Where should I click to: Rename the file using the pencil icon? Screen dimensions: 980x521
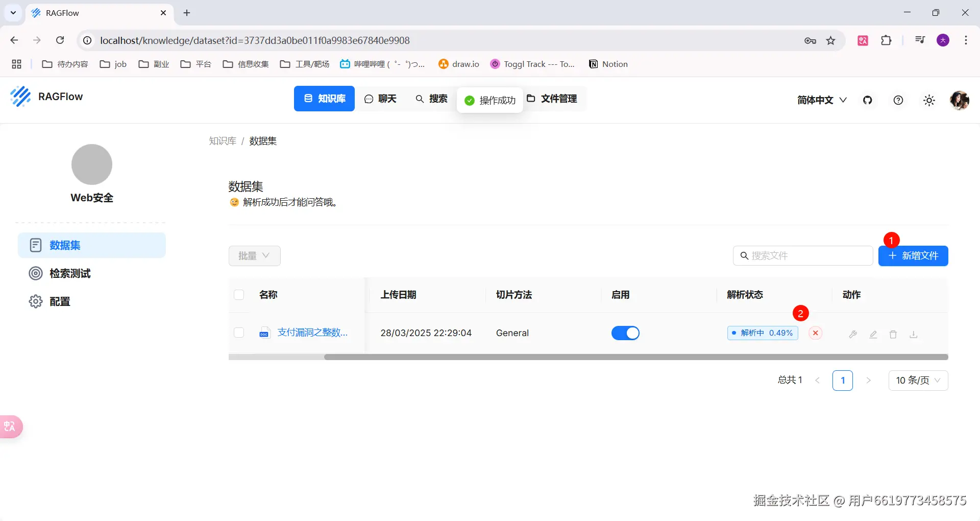tap(873, 334)
